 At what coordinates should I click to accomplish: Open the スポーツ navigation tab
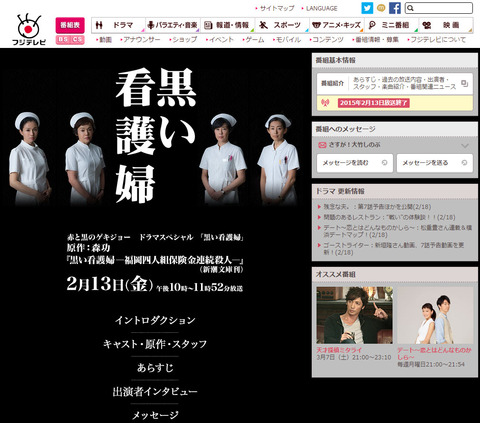pos(282,25)
